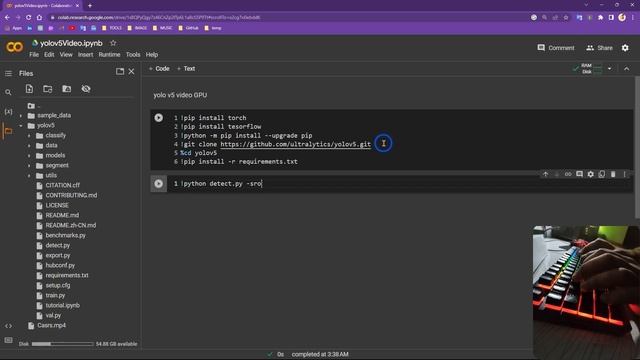Screen dimensions: 640x360
Task: Run the python detect.py cell
Action: tap(159, 184)
